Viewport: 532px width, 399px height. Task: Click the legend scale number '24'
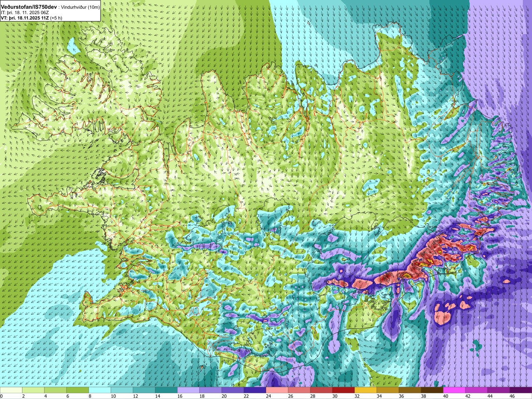click(x=268, y=396)
